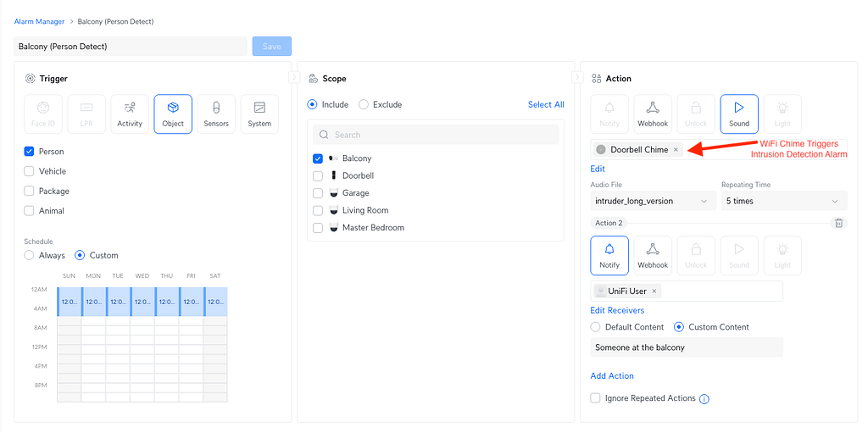This screenshot has width=868, height=433.
Task: Enable Ignore Repeated Actions checkbox
Action: click(x=596, y=398)
